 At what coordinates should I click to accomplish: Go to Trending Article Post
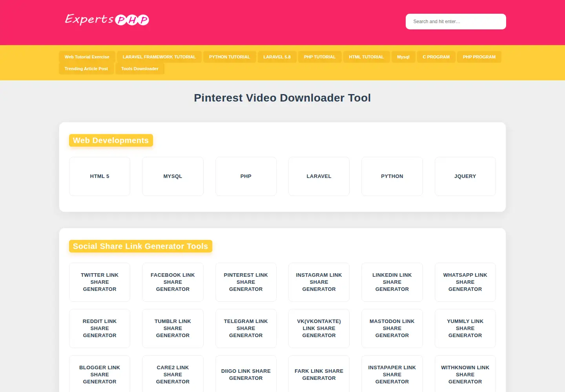point(86,69)
